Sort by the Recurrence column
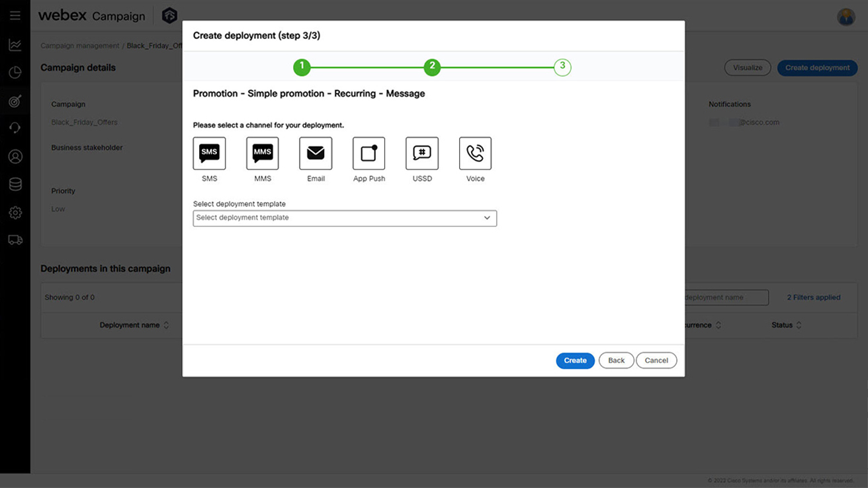The height and width of the screenshot is (488, 868). [703, 325]
